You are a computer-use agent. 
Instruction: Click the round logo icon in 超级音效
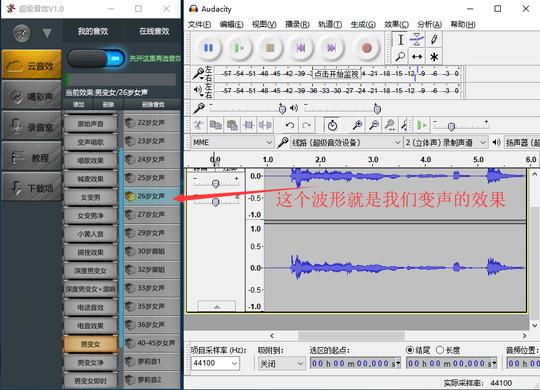pyautogui.click(x=21, y=33)
